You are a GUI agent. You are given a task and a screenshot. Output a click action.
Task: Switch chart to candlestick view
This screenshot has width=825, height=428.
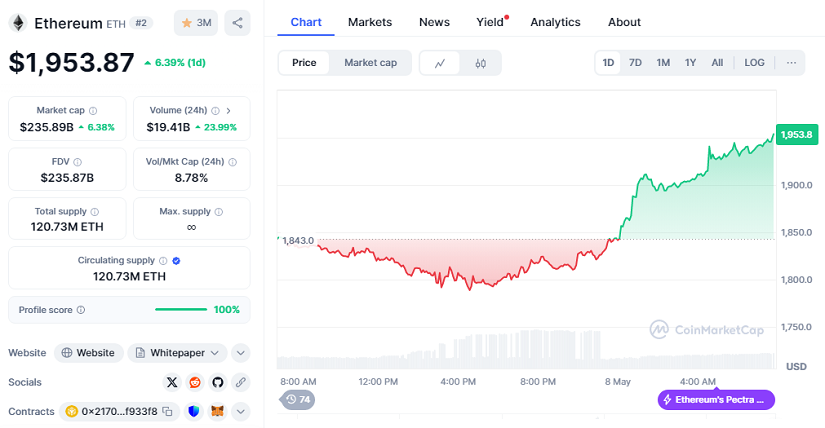point(480,63)
